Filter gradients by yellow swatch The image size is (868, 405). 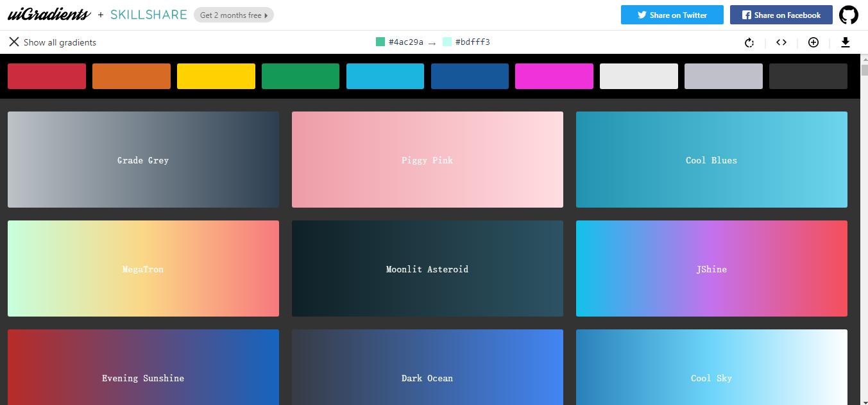[216, 76]
